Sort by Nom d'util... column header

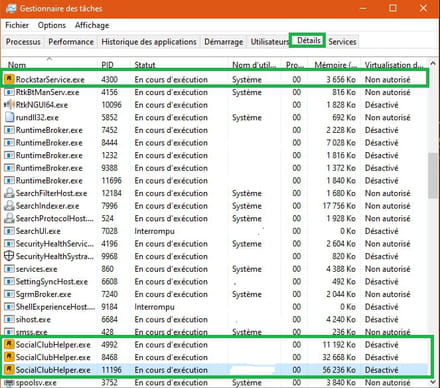coord(254,65)
